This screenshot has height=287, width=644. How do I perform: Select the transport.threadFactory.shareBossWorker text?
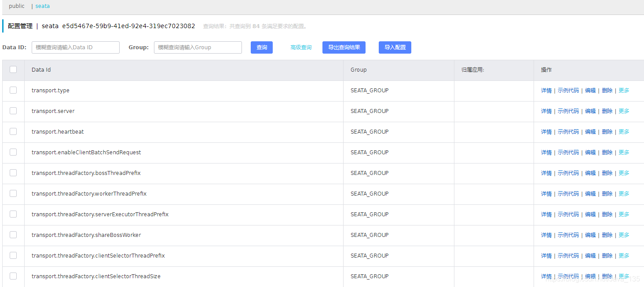coord(86,235)
